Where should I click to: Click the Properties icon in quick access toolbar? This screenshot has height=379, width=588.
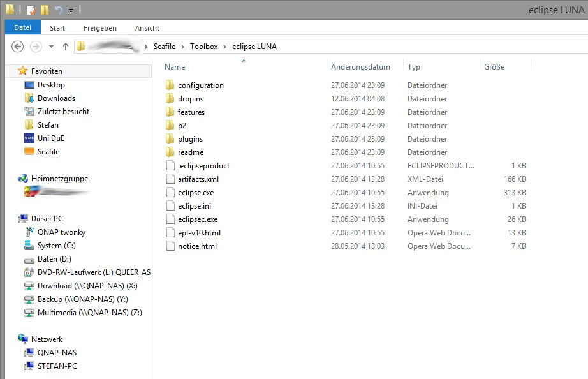pyautogui.click(x=31, y=10)
